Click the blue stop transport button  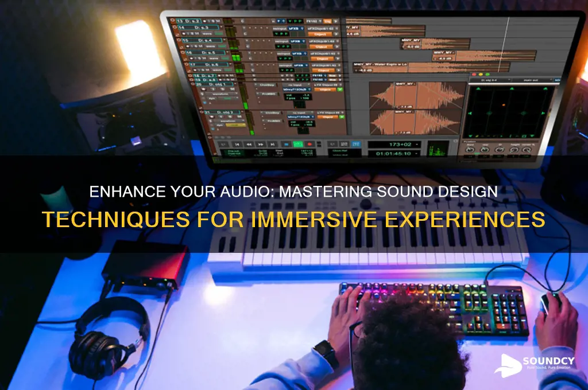point(286,144)
